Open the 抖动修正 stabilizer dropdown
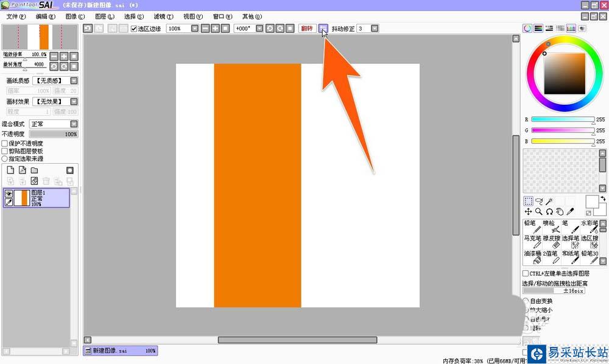Image resolution: width=609 pixels, height=364 pixels. [375, 29]
